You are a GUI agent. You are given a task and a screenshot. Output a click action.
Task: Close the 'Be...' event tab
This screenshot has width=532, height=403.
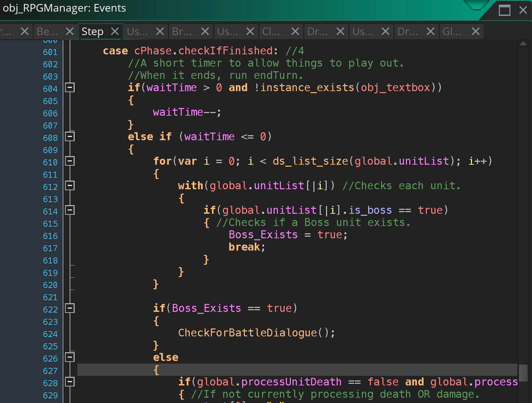70,31
